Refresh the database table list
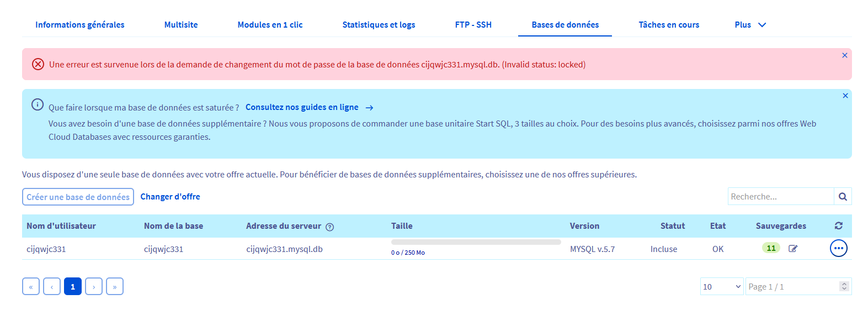 [x=838, y=225]
